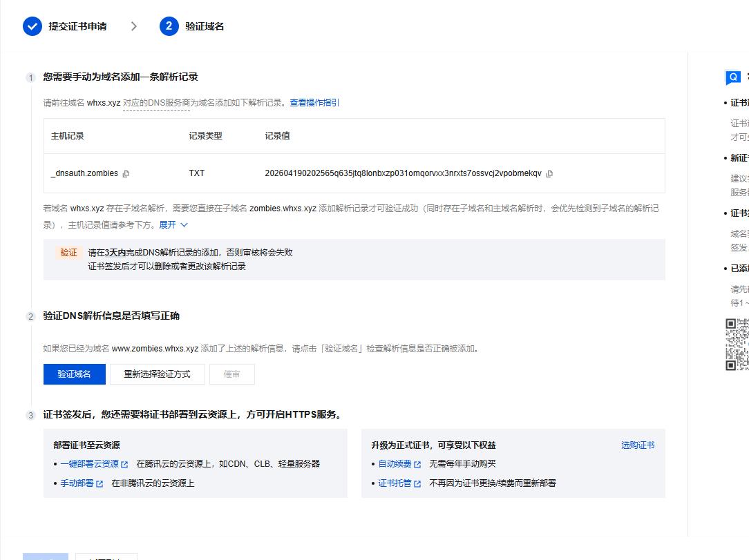The width and height of the screenshot is (749, 560).
Task: Click the chevron next to 展开
Action: (x=184, y=225)
